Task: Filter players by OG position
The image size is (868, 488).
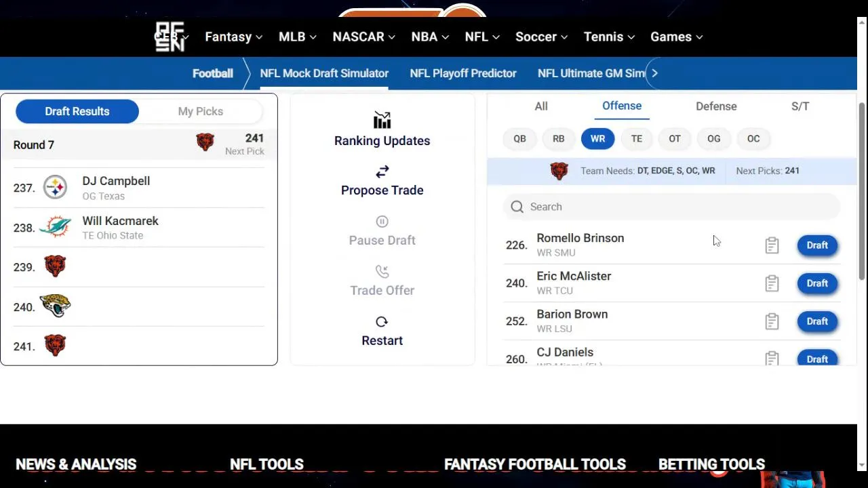Action: coord(714,138)
